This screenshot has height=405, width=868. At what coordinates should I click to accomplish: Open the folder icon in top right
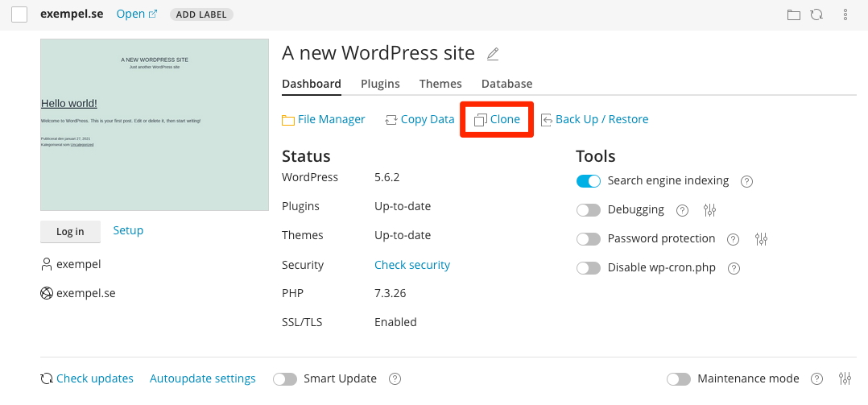[793, 14]
